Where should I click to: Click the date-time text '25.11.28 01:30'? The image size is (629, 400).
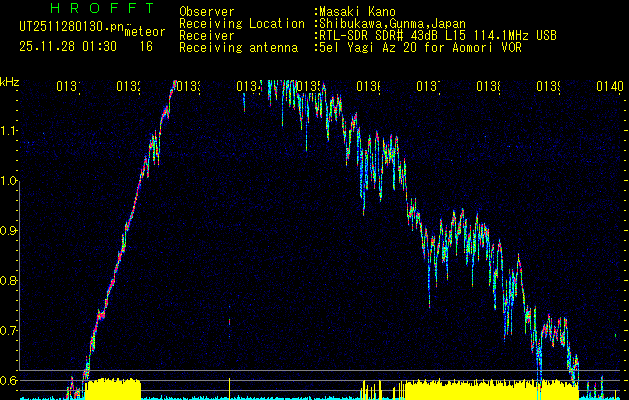(68, 47)
